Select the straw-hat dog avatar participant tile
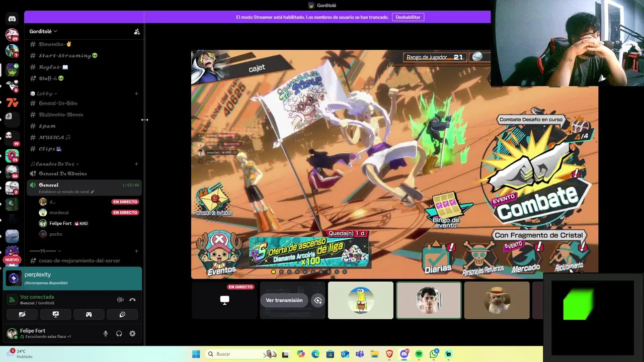This screenshot has height=362, width=644. 497,300
